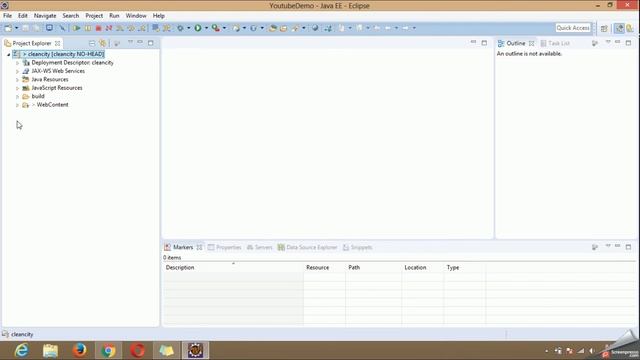The image size is (640, 360).
Task: Click the red Terminate icon
Action: pyautogui.click(x=98, y=28)
